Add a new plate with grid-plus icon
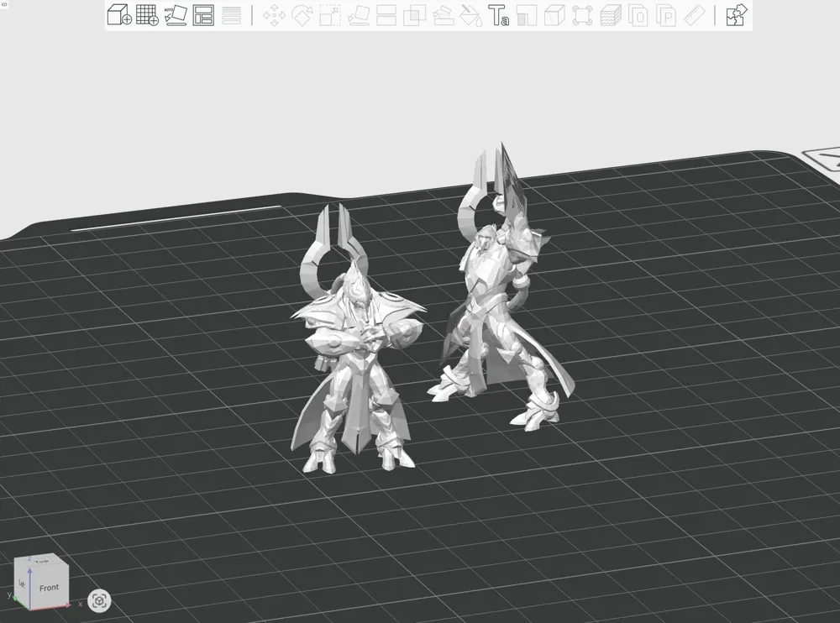This screenshot has height=623, width=840. pos(147,14)
